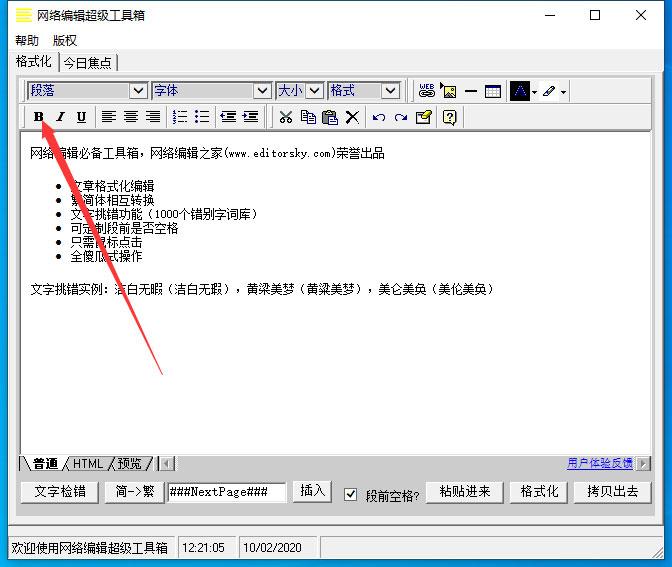Viewport: 672px width, 567px height.
Task: Align text left icon
Action: 109,117
